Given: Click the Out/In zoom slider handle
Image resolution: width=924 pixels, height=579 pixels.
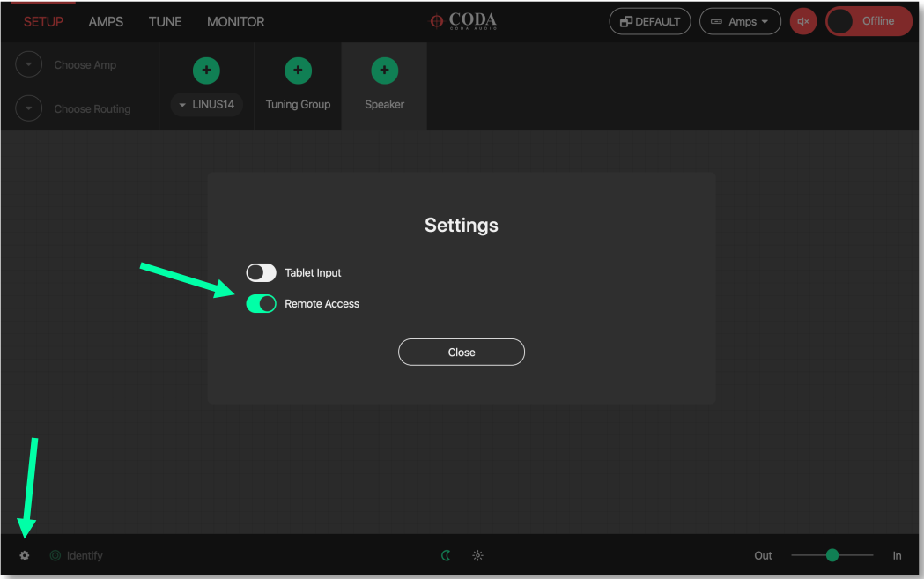Looking at the screenshot, I should [x=832, y=555].
